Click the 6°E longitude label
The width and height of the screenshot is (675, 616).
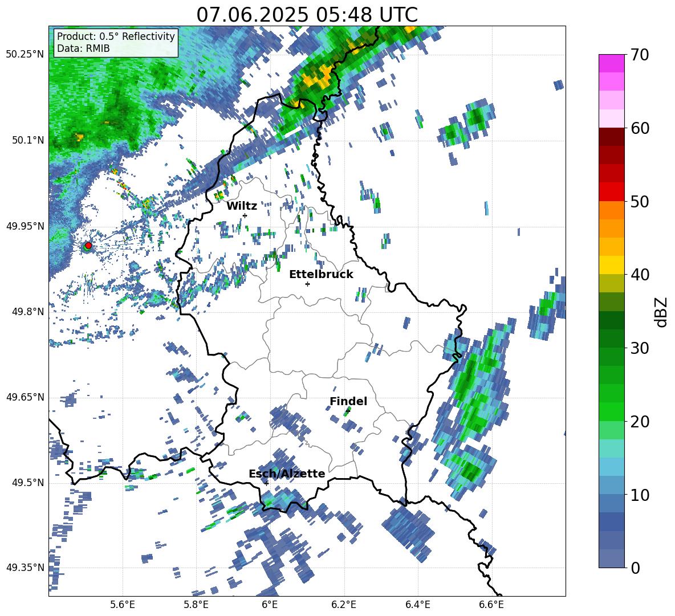click(x=270, y=605)
